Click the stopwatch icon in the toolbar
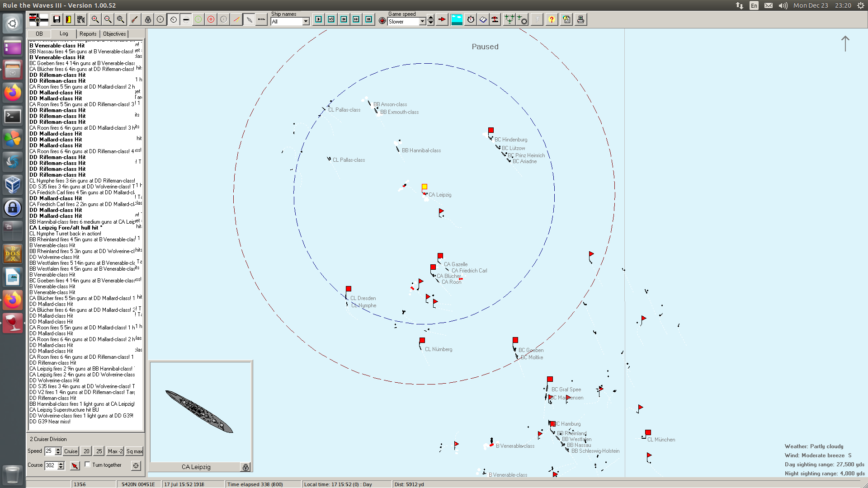 [471, 19]
